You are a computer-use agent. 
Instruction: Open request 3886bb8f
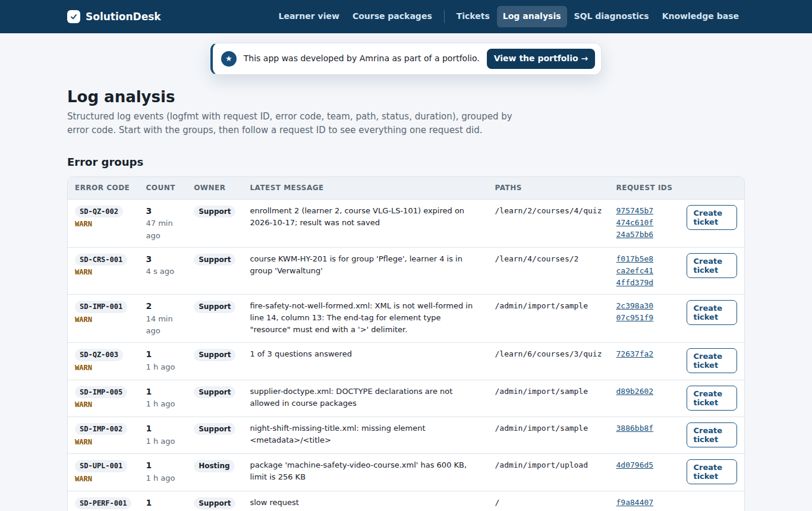pos(635,428)
